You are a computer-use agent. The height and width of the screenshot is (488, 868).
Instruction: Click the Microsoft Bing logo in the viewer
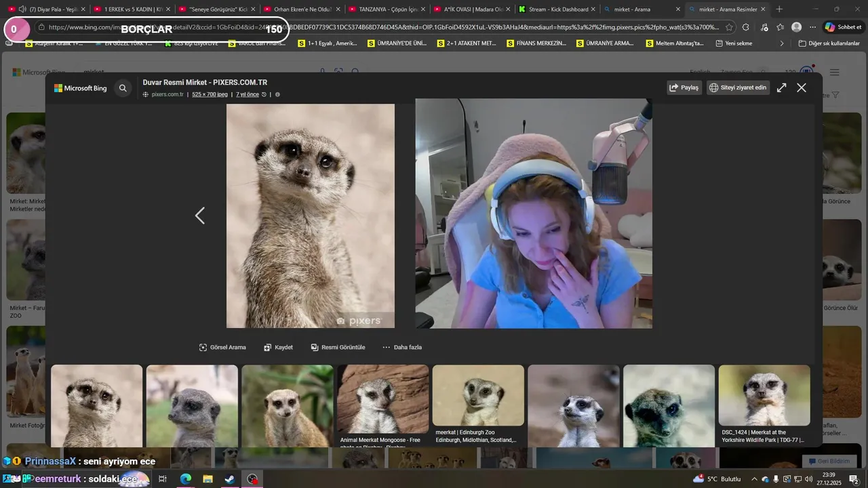click(x=80, y=88)
